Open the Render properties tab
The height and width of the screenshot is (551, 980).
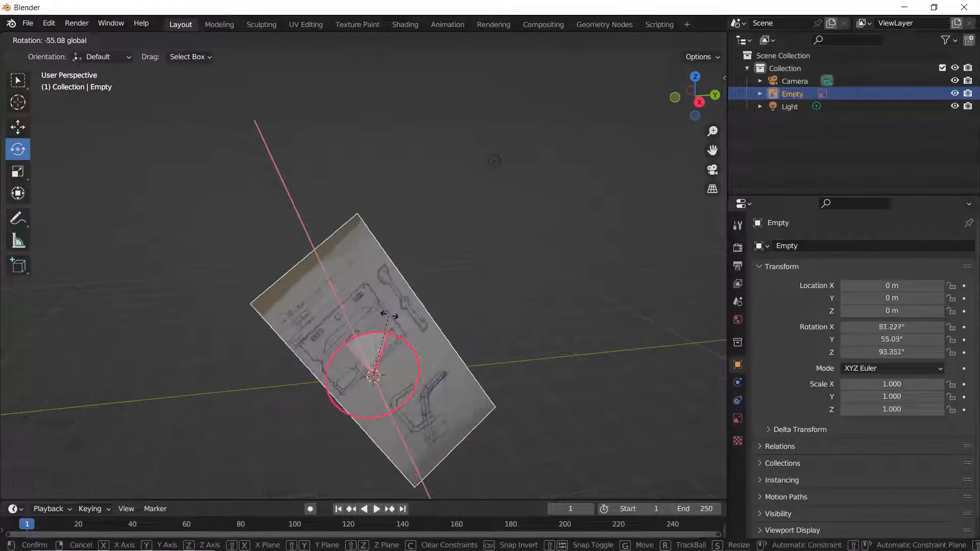pyautogui.click(x=737, y=247)
